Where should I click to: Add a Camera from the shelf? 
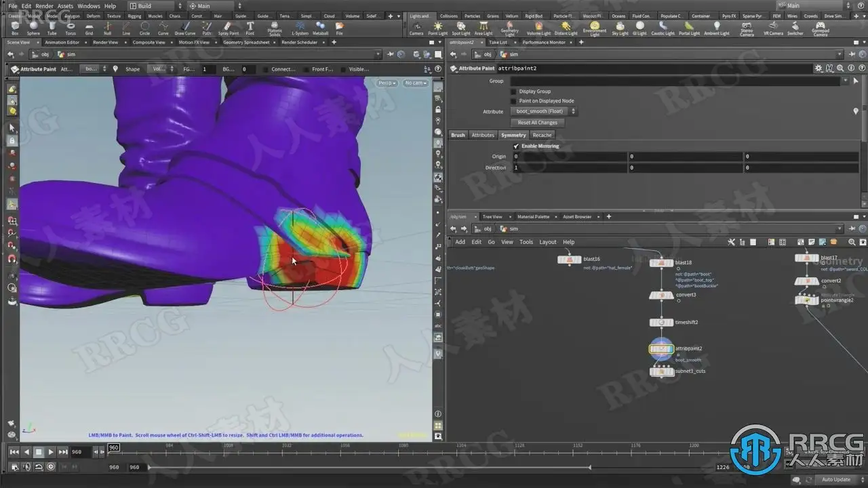pyautogui.click(x=416, y=28)
